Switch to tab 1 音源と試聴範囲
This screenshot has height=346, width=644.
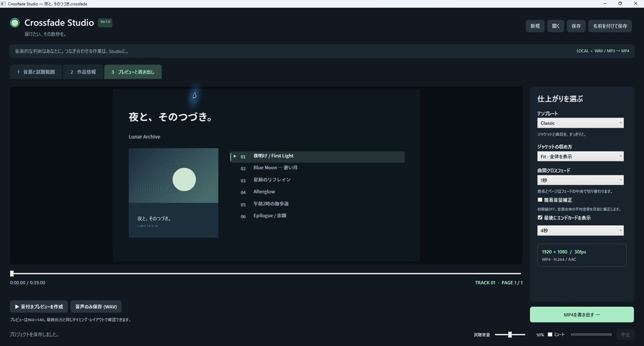click(x=36, y=72)
